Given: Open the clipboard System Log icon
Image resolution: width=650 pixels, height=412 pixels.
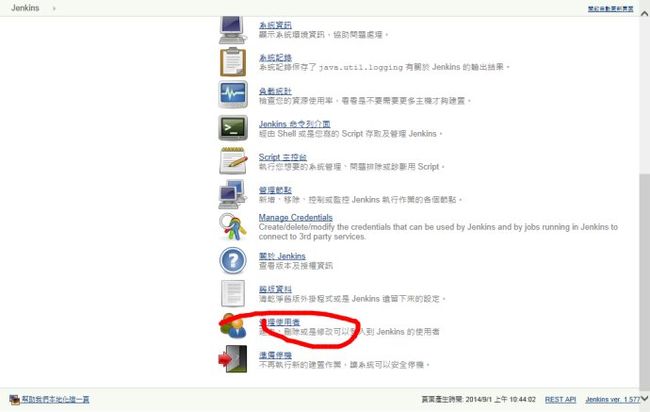Looking at the screenshot, I should [x=233, y=62].
